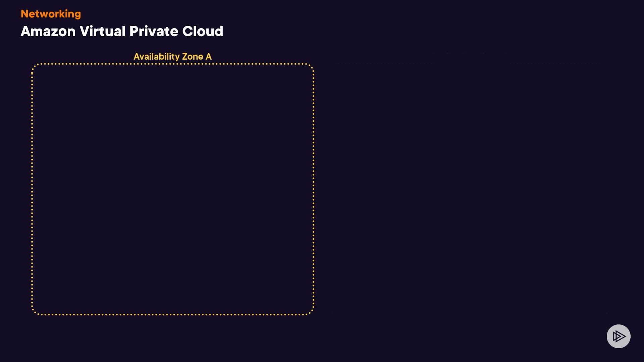Click right dotted border of zone box
Screen dimensions: 644x362
point(313,189)
